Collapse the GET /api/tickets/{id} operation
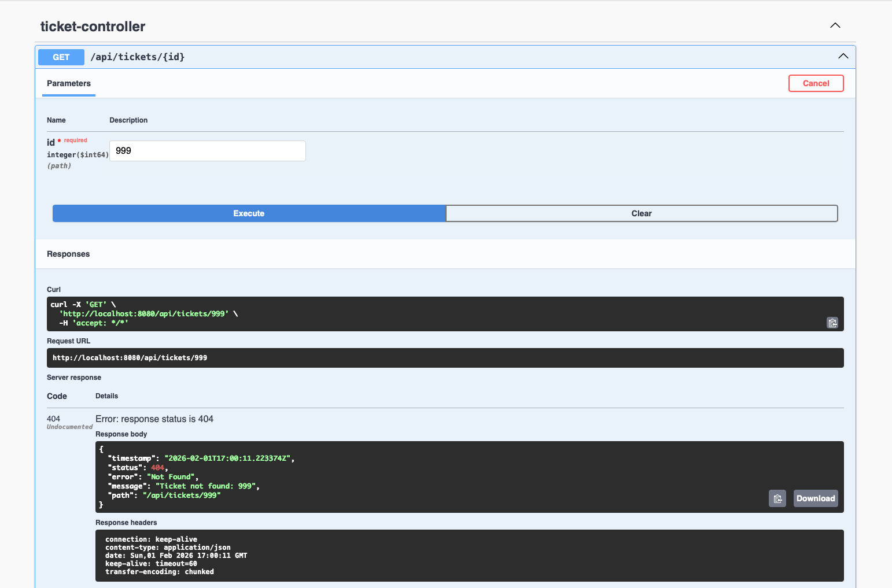This screenshot has height=588, width=892. (x=843, y=56)
